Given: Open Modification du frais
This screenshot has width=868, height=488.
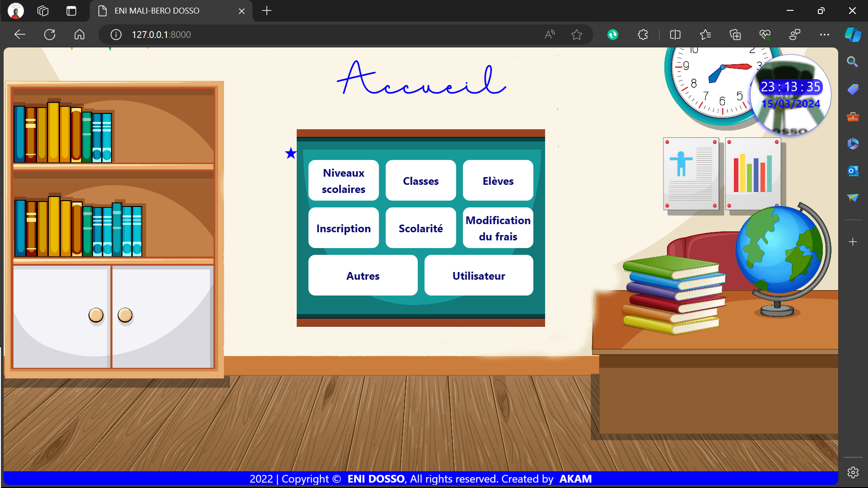Looking at the screenshot, I should (x=498, y=228).
